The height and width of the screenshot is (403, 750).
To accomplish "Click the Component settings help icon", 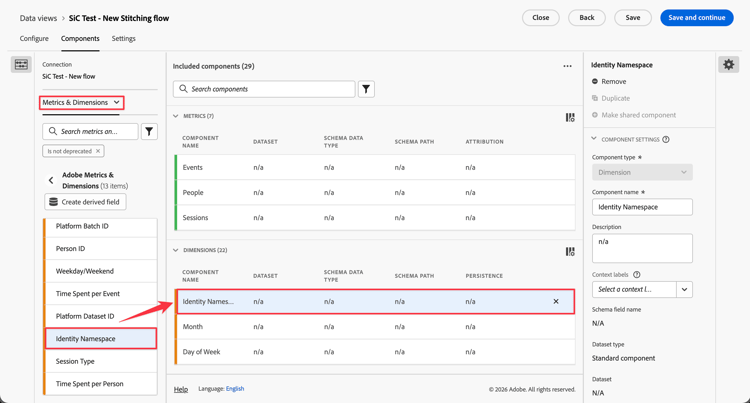I will click(x=666, y=140).
